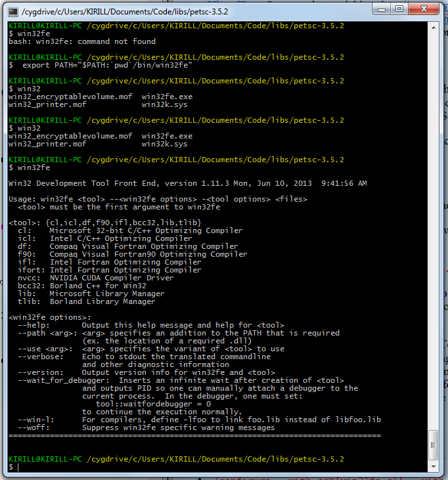Click the terminal title path text
Screen dimensions: 448x480
click(x=125, y=12)
